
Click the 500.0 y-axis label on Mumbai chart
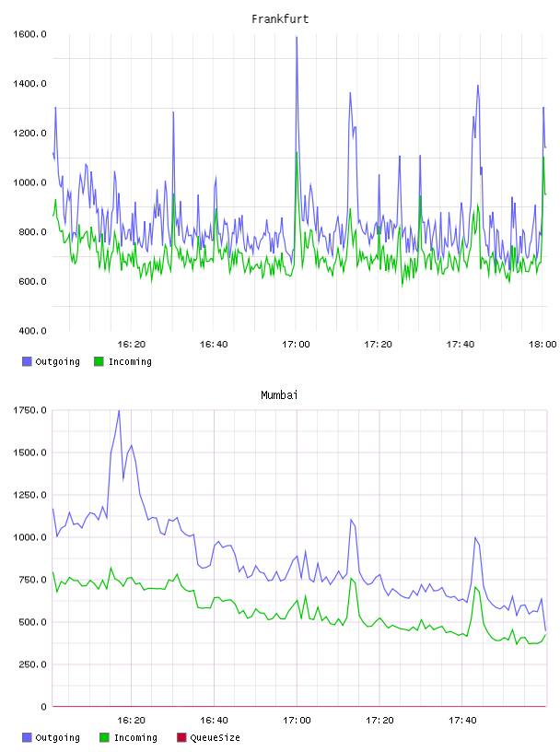tap(32, 622)
